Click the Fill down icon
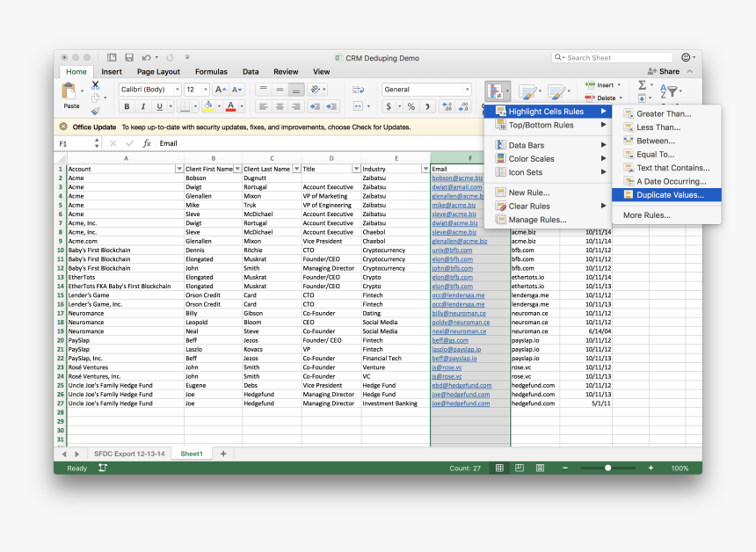756x552 pixels. 643,98
